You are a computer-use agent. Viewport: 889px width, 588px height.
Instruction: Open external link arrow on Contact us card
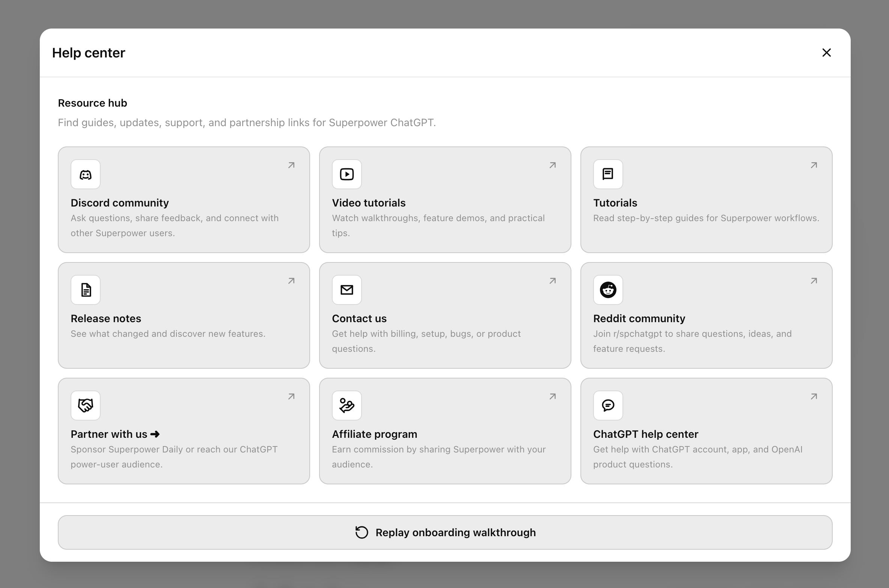click(553, 281)
